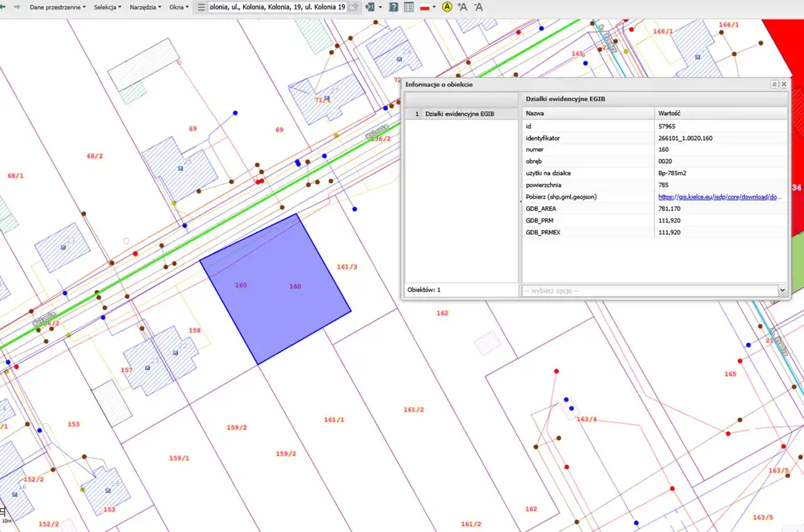Increase font size with A+ icon
This screenshot has height=532, width=804.
462,7
